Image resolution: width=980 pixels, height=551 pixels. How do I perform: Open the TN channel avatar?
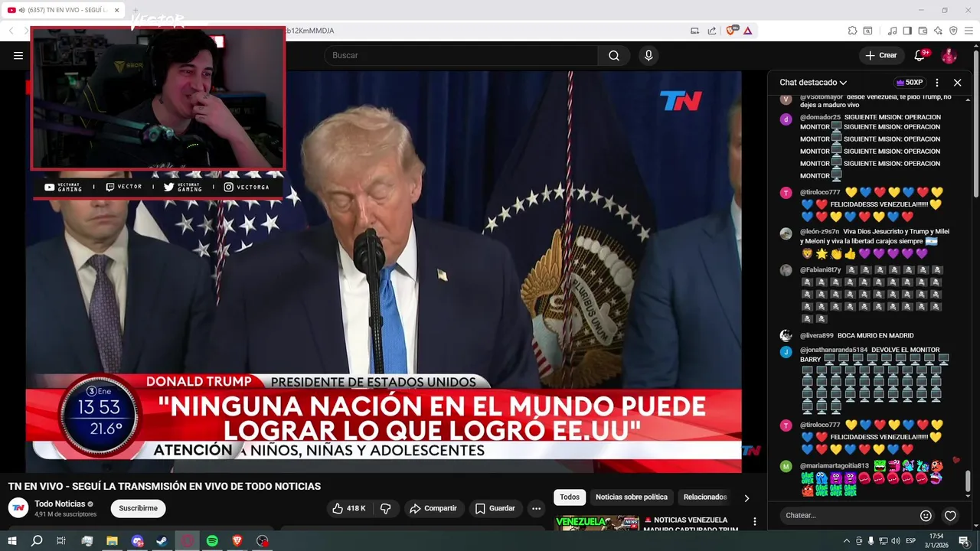(18, 508)
